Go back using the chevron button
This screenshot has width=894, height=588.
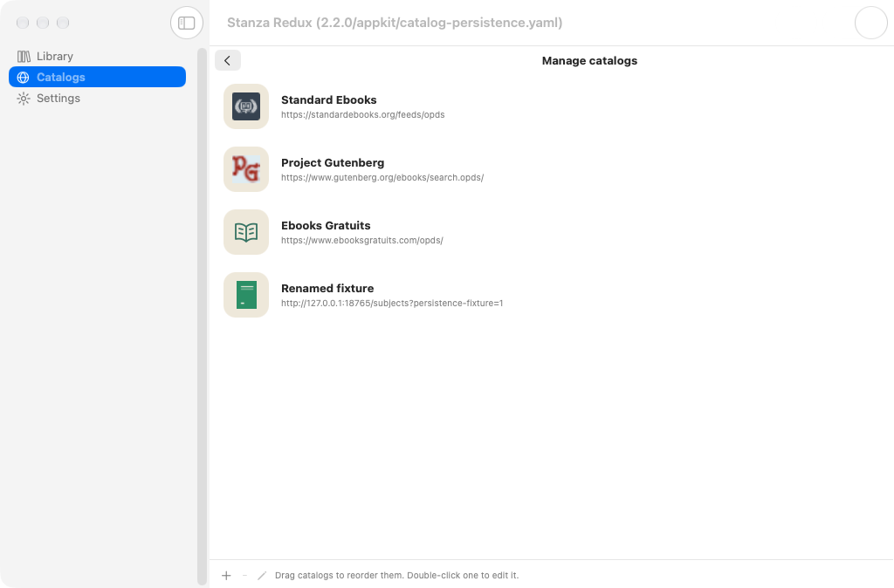pyautogui.click(x=228, y=60)
